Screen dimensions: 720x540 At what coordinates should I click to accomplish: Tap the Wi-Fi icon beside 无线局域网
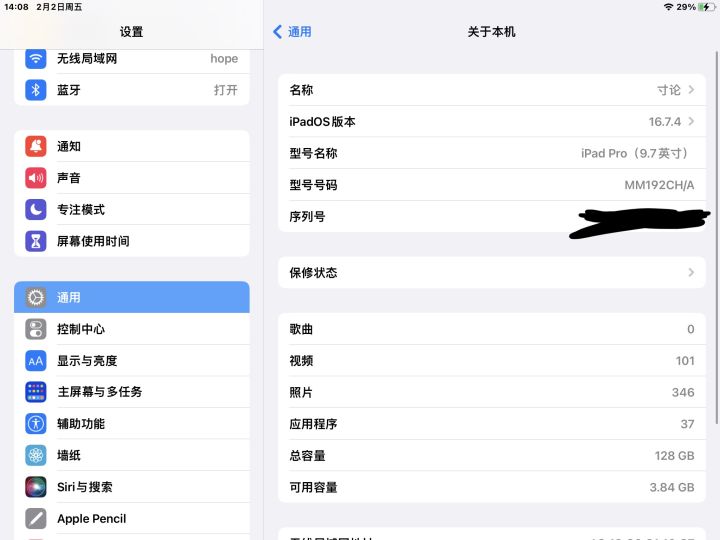coord(35,58)
